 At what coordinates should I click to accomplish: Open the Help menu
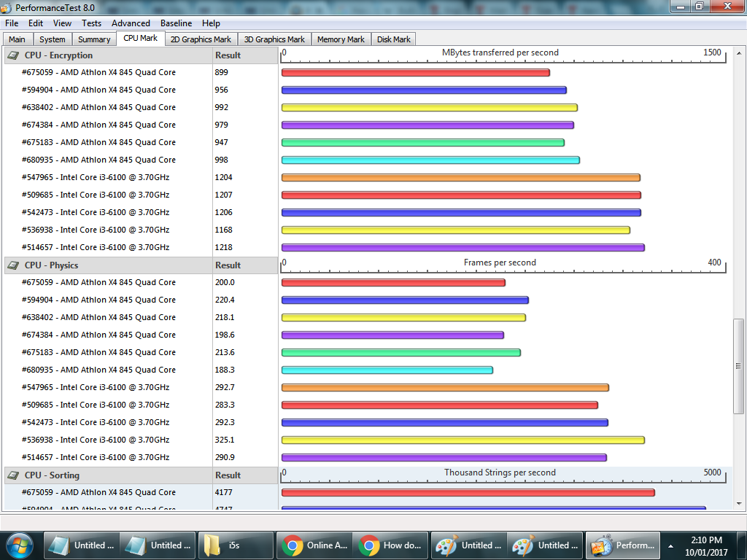[211, 23]
